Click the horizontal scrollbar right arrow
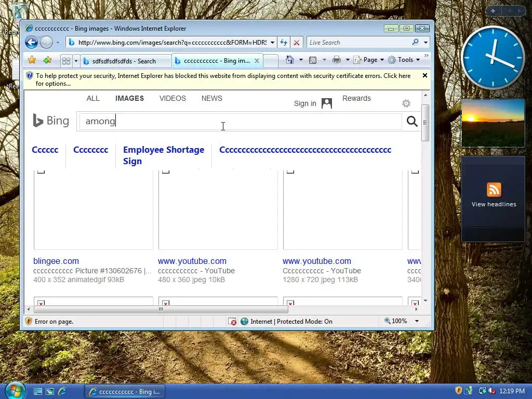Image resolution: width=532 pixels, height=399 pixels. (416, 309)
